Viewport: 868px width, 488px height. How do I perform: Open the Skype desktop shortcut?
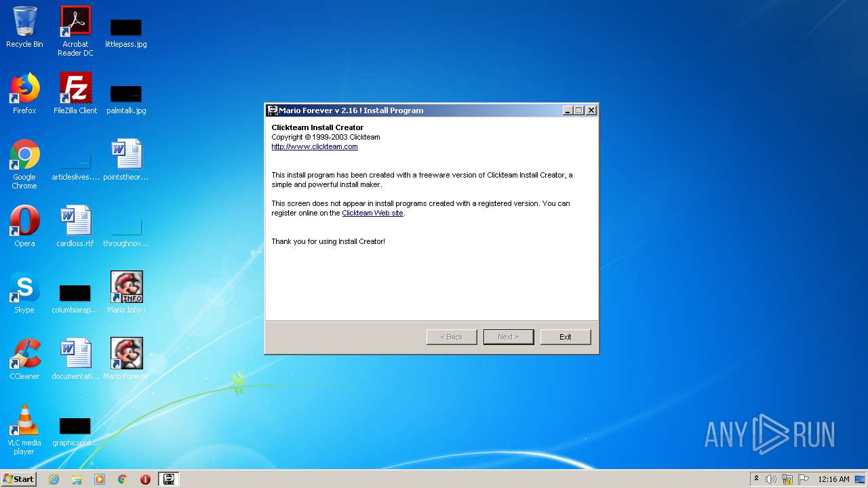[24, 293]
